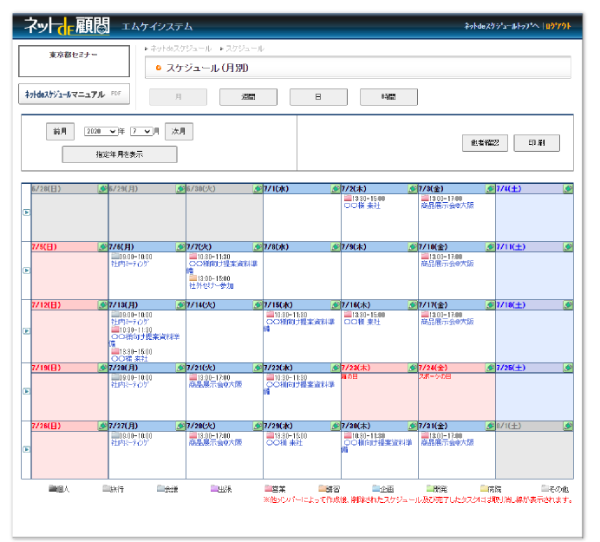Open the 7/15 ○○様向け提案資料準備 event
The image size is (600, 542).
[x=299, y=325]
